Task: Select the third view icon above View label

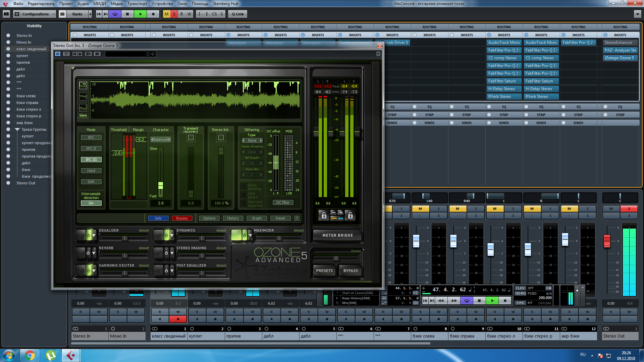Action: 83,108
